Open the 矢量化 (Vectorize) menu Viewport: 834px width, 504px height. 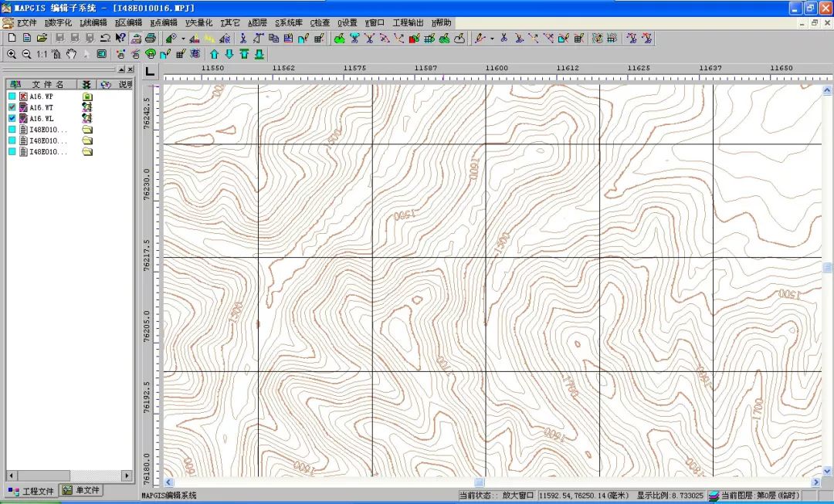[x=199, y=23]
